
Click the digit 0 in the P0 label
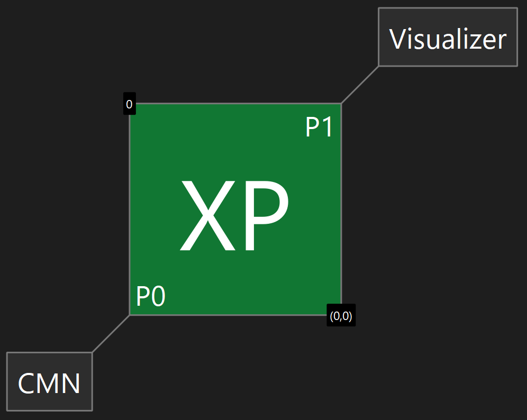[159, 297]
